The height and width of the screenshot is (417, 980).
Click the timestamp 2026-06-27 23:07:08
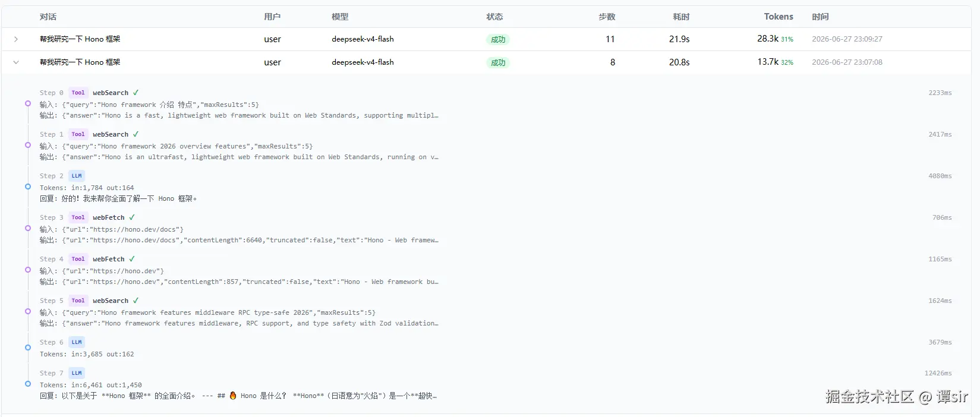847,62
